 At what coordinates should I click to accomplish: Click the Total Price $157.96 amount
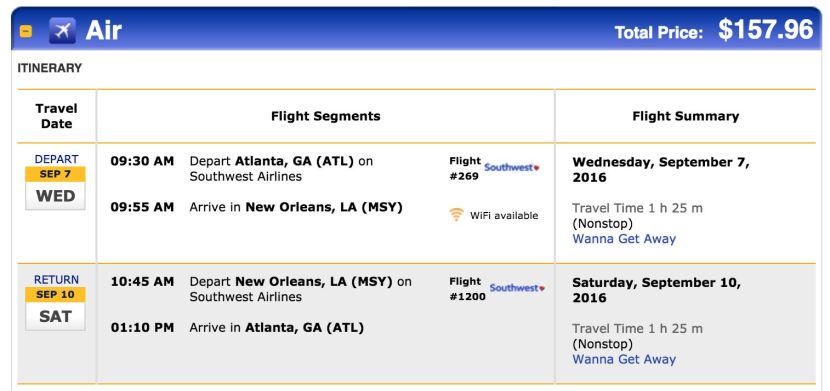tap(765, 30)
